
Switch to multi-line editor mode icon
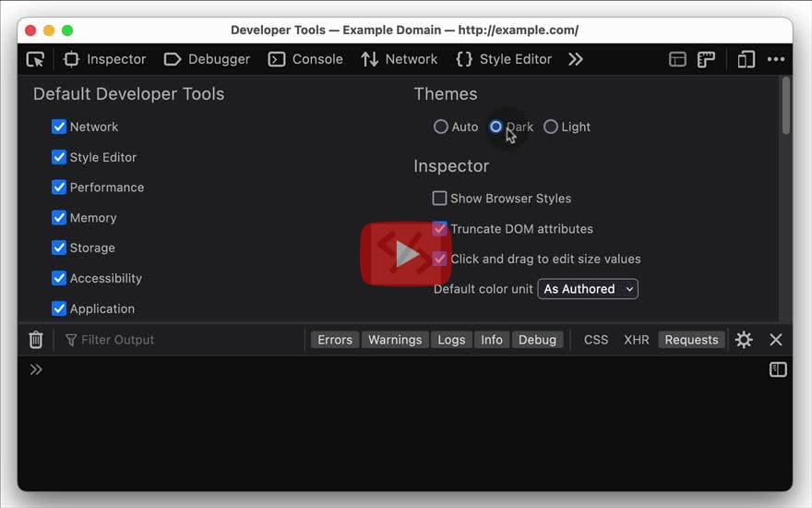[778, 369]
